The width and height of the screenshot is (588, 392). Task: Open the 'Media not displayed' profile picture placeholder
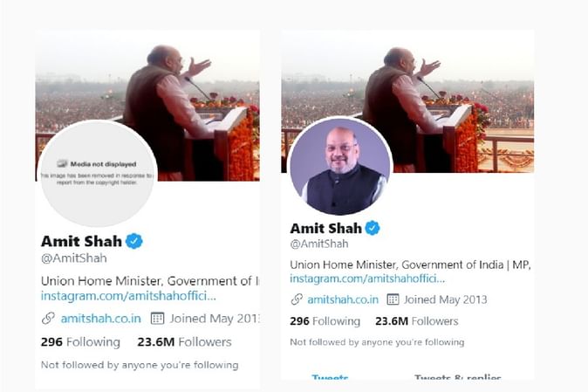click(x=97, y=174)
